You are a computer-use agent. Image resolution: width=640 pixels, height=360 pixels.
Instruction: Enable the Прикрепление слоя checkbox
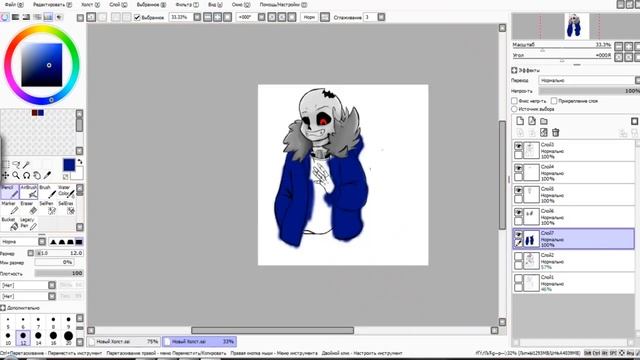coord(554,100)
